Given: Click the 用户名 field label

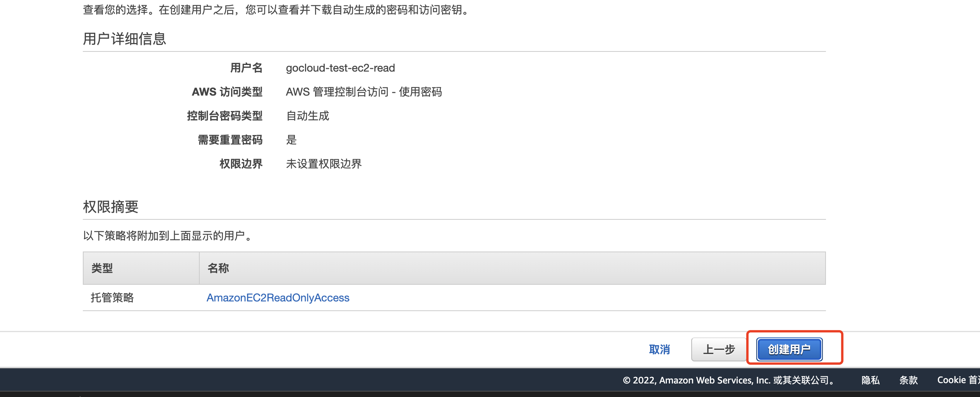Looking at the screenshot, I should tap(246, 68).
